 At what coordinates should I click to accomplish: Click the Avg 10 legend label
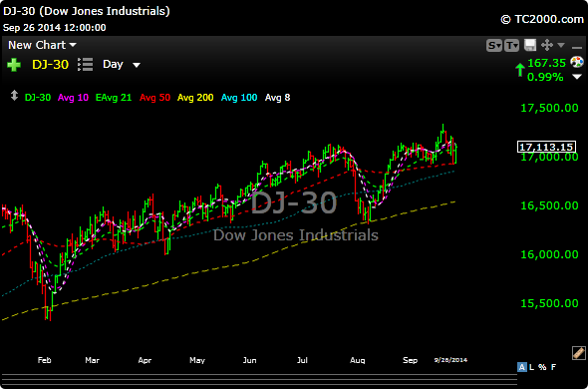point(73,98)
